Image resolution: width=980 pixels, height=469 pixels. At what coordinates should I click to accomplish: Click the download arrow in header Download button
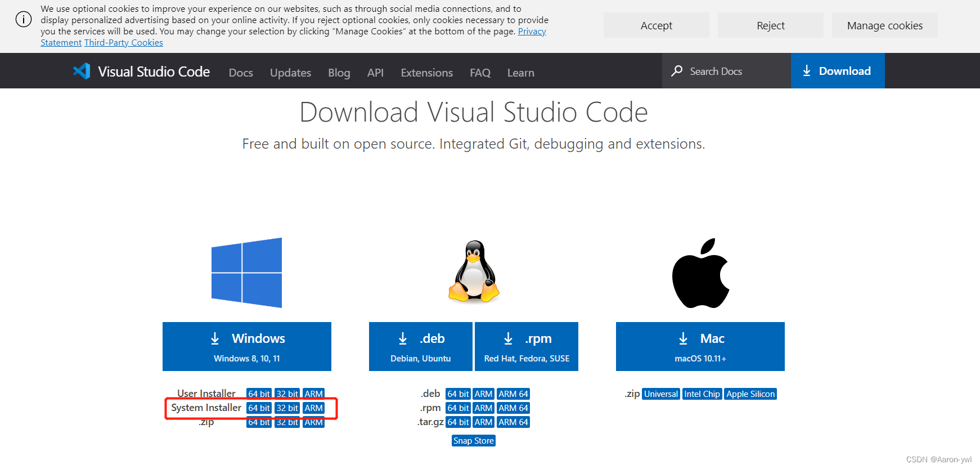(807, 71)
